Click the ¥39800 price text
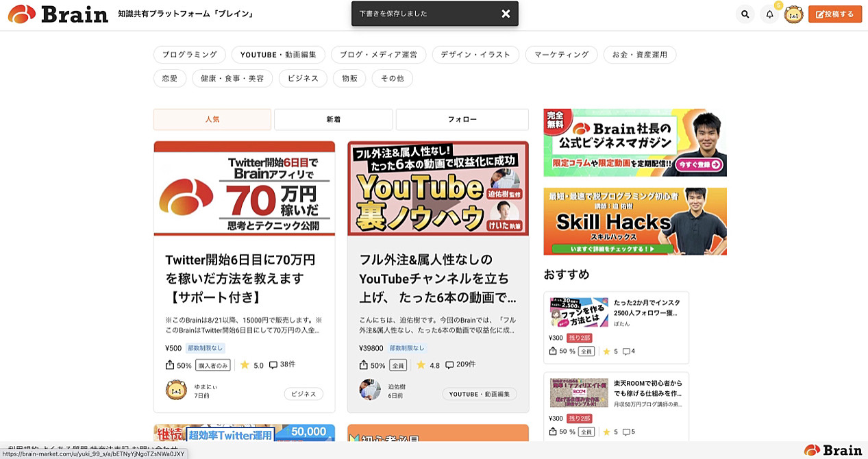Viewport: 868px width, 459px height. (371, 348)
